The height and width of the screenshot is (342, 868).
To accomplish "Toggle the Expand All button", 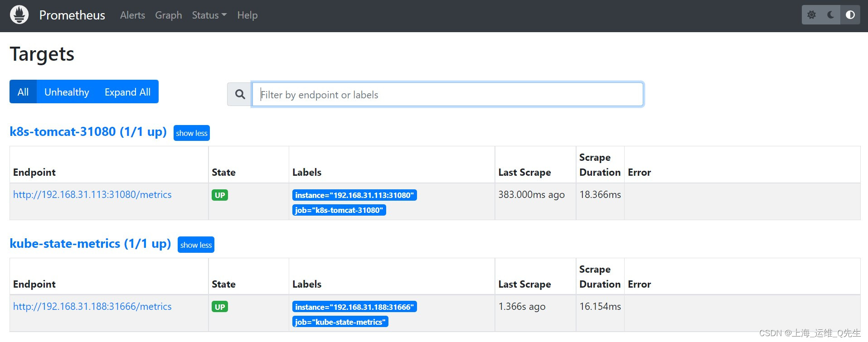I will pos(127,92).
